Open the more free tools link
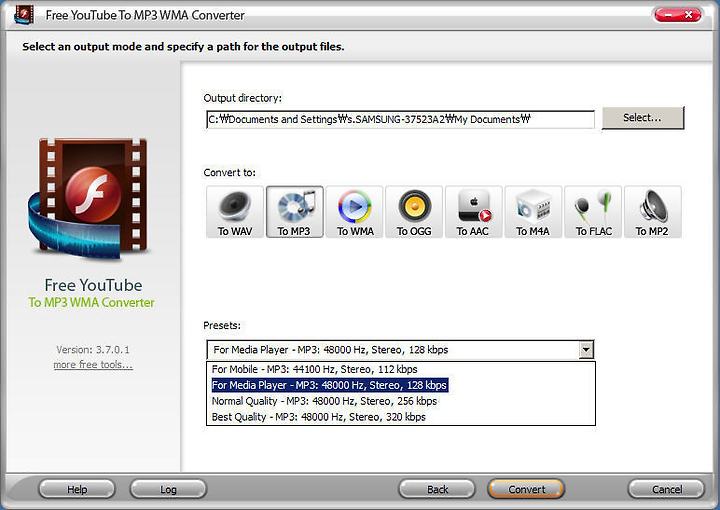The height and width of the screenshot is (510, 720). (x=93, y=365)
